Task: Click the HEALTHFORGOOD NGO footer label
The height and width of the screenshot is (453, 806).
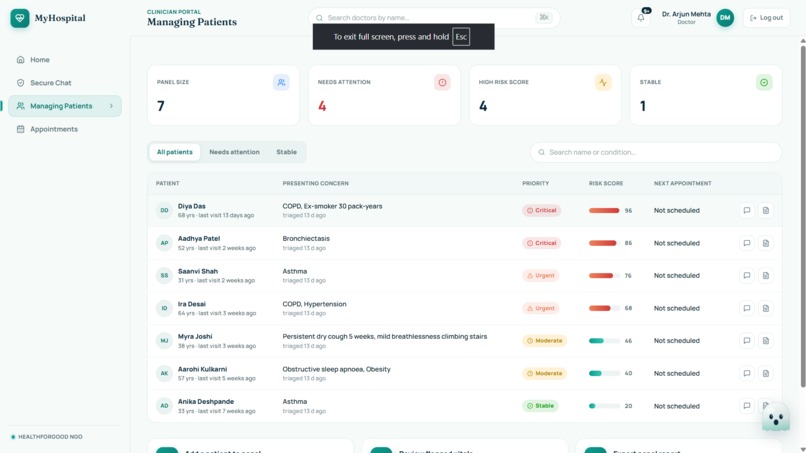Action: pos(50,437)
